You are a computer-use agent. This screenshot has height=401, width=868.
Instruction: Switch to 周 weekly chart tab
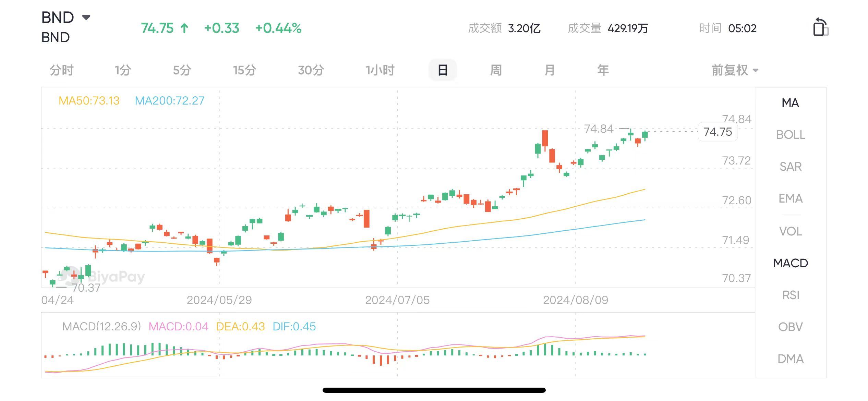pyautogui.click(x=496, y=70)
